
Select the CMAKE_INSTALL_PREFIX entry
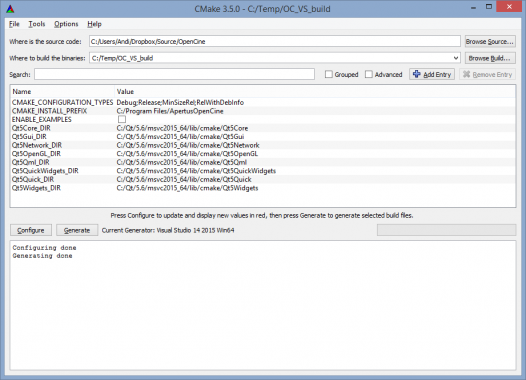(49, 111)
